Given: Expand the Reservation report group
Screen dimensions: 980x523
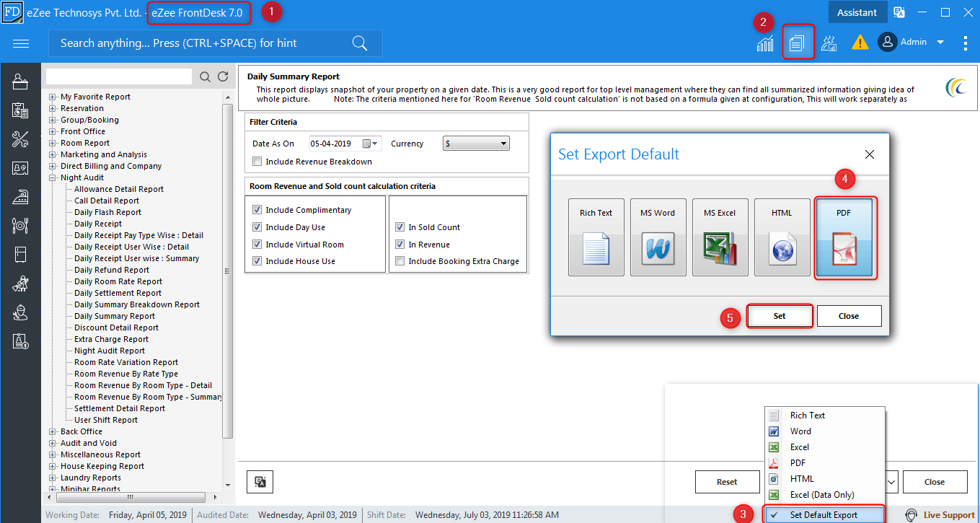Looking at the screenshot, I should 53,108.
